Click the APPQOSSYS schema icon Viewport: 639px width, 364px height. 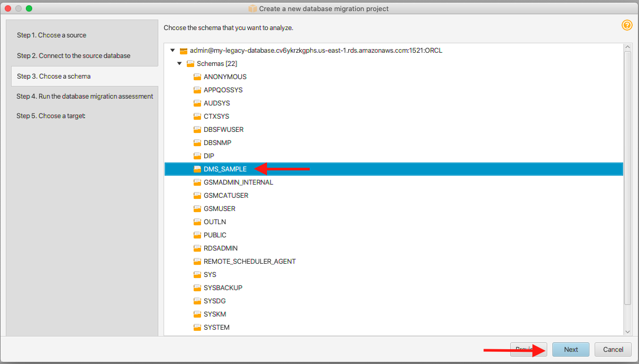click(197, 90)
